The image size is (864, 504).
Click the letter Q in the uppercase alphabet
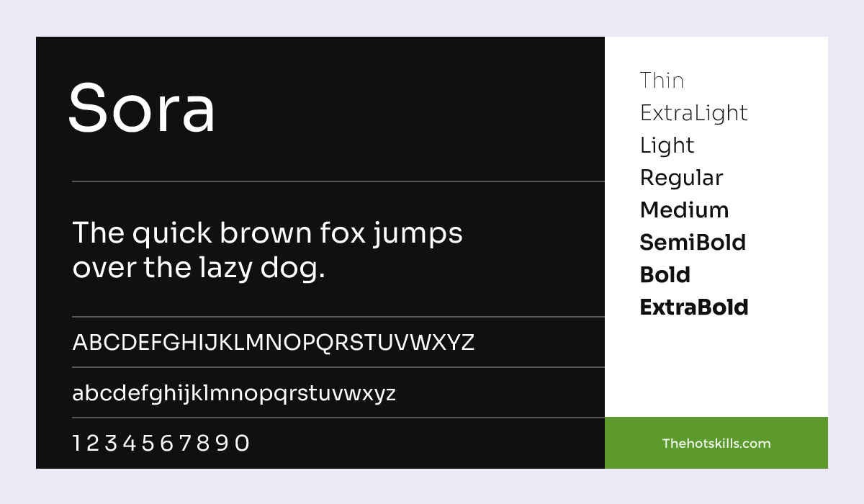click(x=325, y=343)
